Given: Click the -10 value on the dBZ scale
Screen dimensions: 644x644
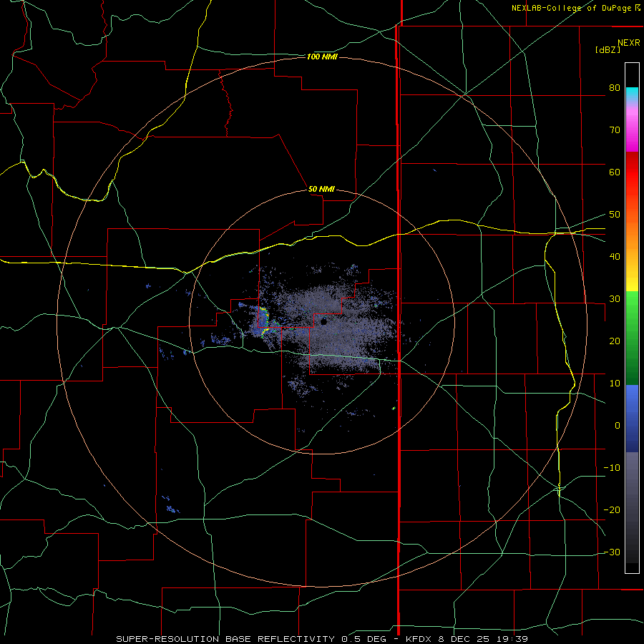Looking at the screenshot, I should click(x=612, y=468).
